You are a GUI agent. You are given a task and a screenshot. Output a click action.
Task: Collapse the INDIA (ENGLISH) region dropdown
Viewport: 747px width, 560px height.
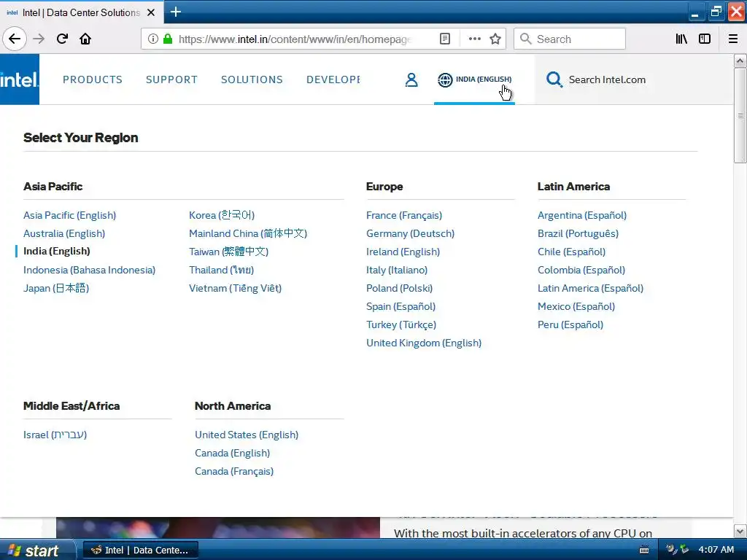point(474,79)
